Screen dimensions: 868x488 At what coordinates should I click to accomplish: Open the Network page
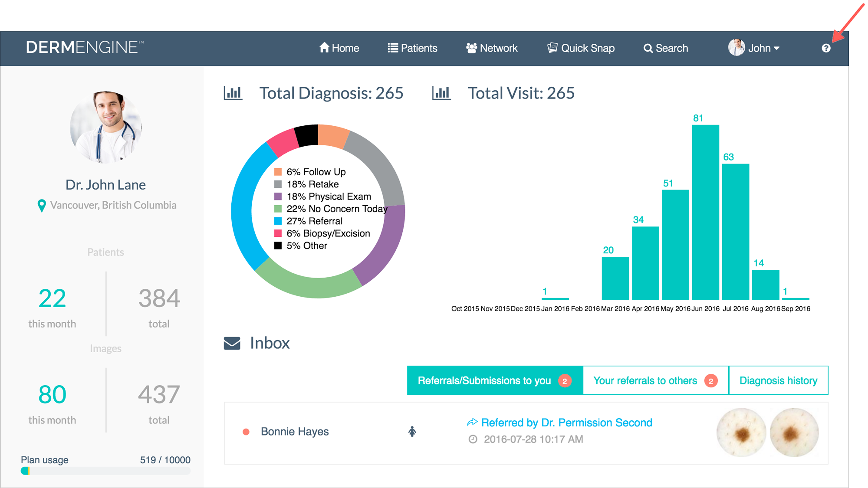[x=492, y=48]
